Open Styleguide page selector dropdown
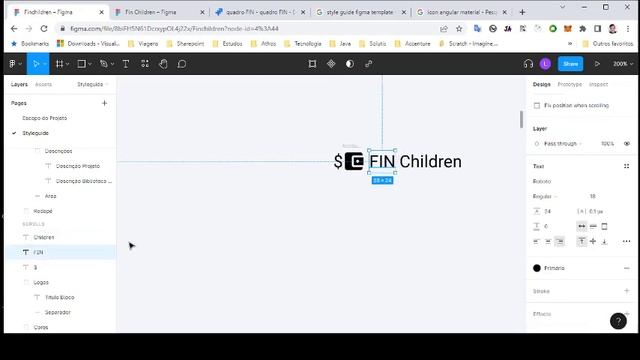Screen dimensions: 640x360 pos(93,84)
